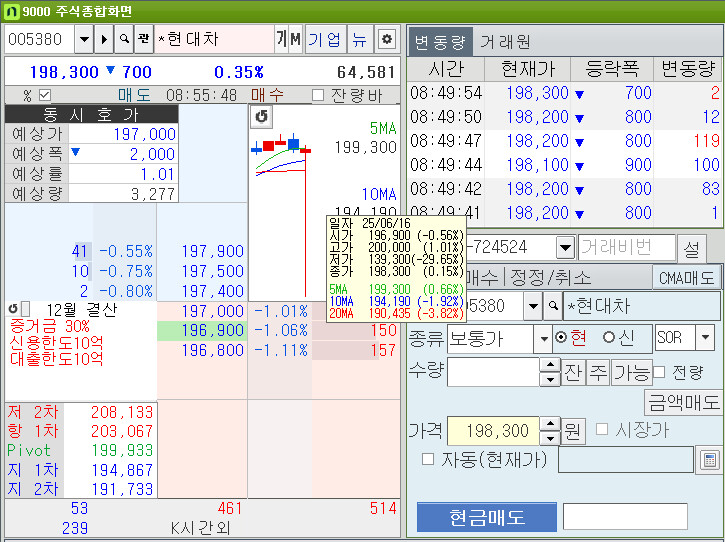
Task: Open settings gear in top toolbar
Action: click(x=386, y=40)
